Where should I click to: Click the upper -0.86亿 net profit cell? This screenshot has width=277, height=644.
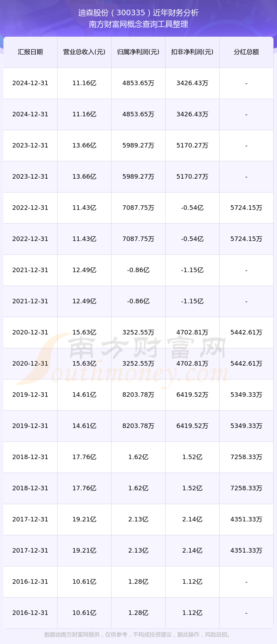pyautogui.click(x=138, y=270)
